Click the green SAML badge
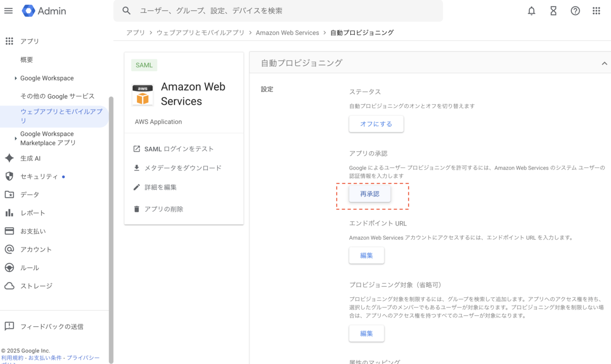This screenshot has height=364, width=611. [x=144, y=65]
